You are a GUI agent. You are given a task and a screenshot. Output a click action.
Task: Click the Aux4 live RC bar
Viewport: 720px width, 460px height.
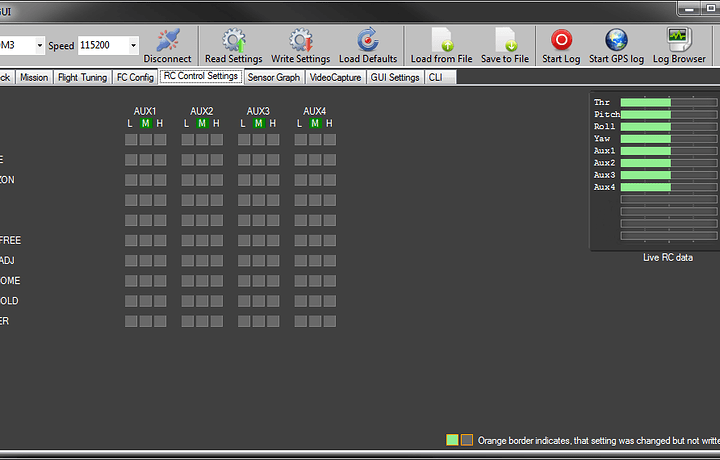669,187
